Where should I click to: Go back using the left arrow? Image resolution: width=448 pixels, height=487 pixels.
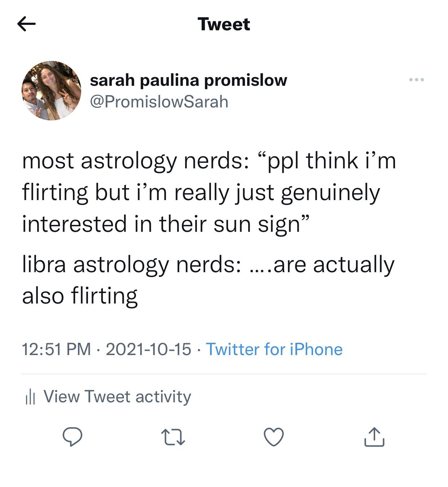point(26,24)
